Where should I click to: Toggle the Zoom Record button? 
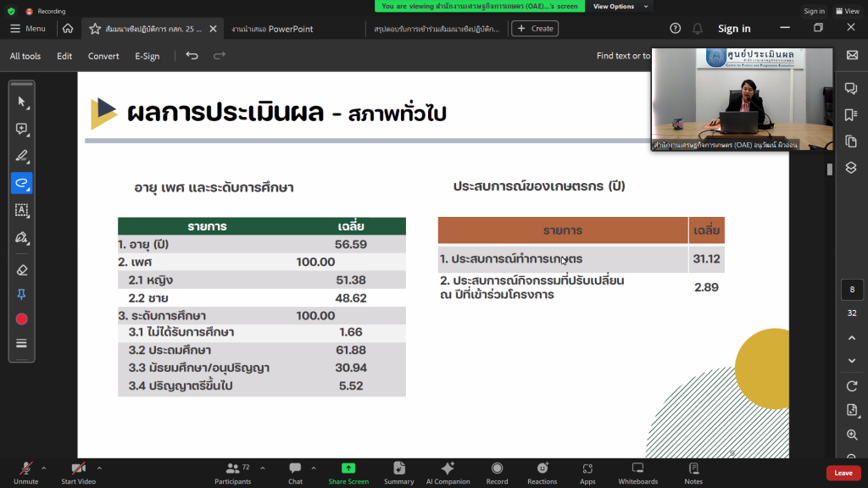pos(497,474)
